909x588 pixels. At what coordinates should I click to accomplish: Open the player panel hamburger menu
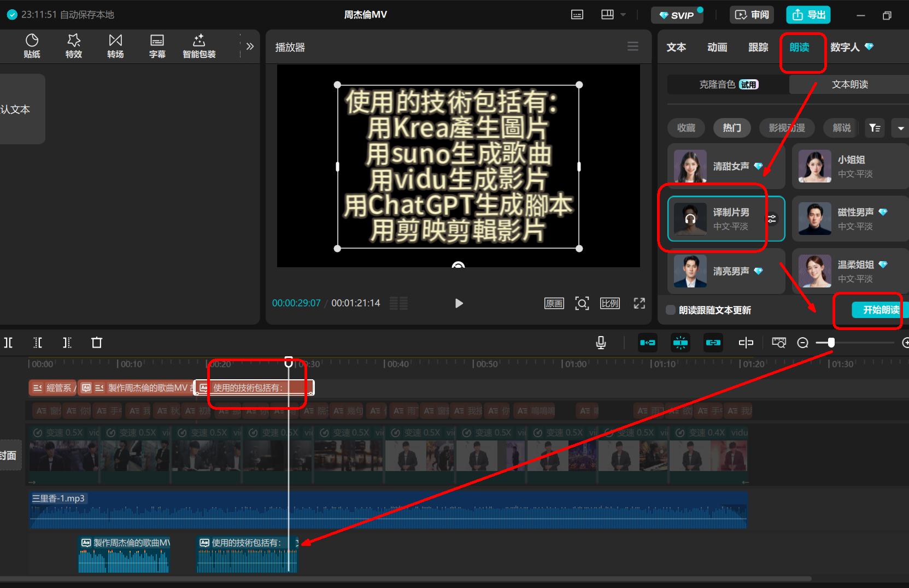click(633, 46)
